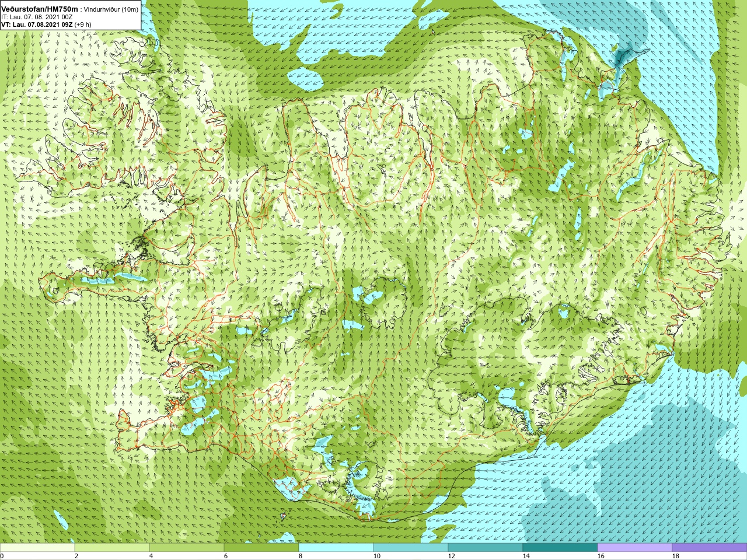Click the legend value 14
The width and height of the screenshot is (747, 560).
526,556
